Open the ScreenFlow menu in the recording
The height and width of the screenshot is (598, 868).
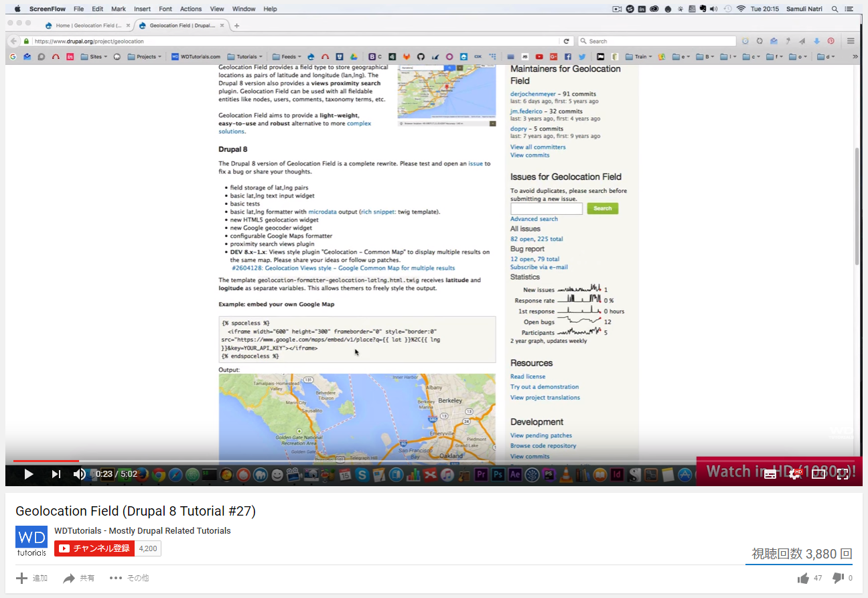click(46, 9)
